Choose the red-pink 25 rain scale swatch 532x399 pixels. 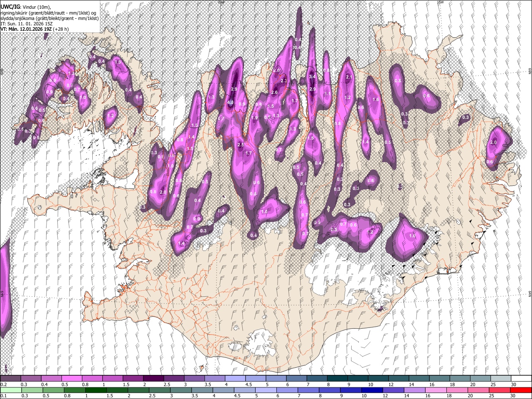(500, 390)
